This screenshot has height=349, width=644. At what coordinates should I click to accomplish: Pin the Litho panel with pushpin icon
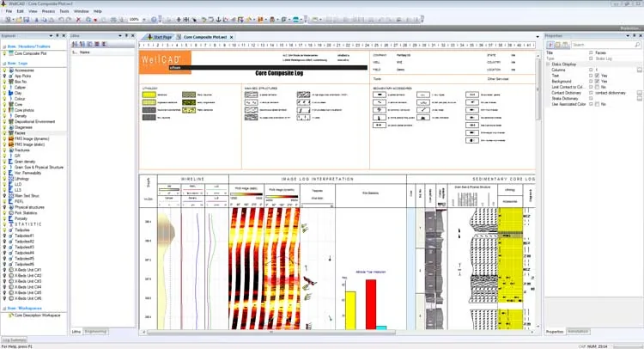(126, 36)
